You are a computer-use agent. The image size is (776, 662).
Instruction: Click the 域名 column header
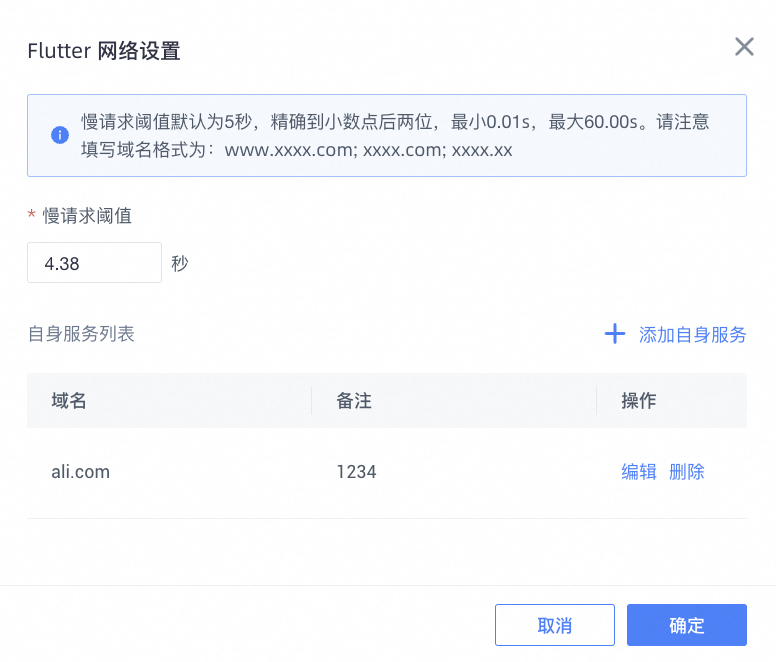point(69,400)
